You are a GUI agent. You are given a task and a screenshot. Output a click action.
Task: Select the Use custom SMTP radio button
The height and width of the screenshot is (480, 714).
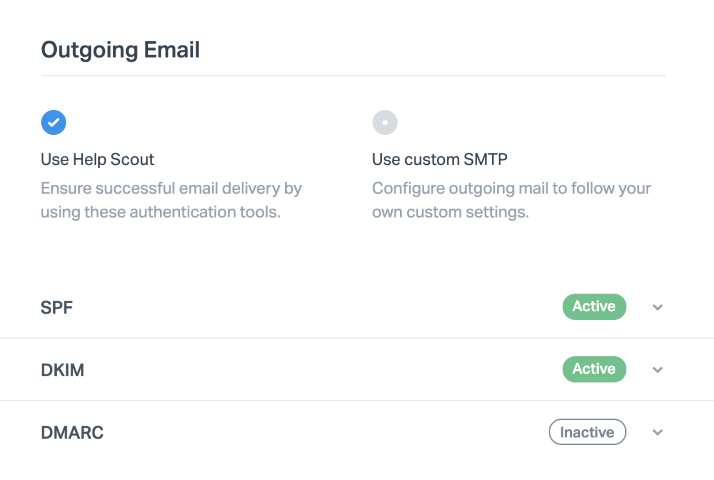[x=385, y=122]
